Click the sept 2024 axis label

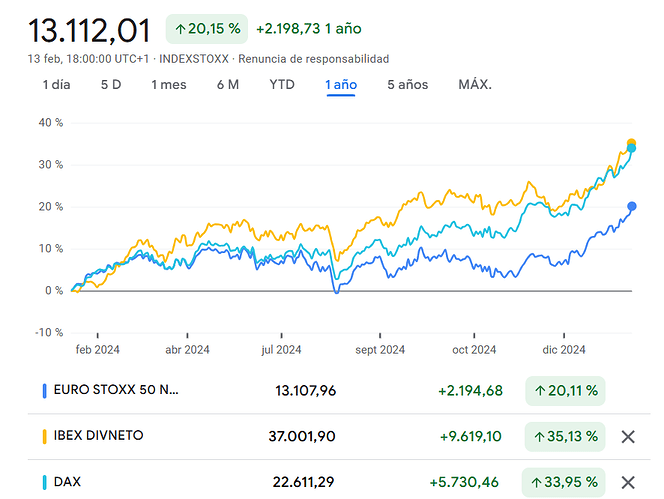tap(380, 350)
